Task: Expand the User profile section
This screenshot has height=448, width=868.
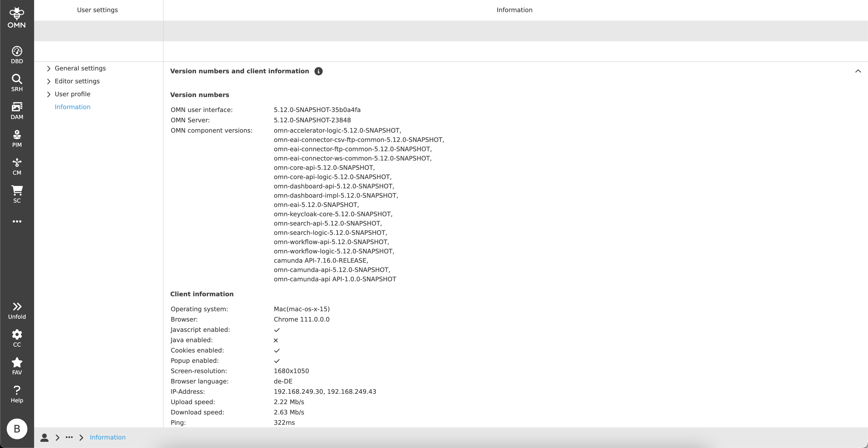Action: (72, 94)
